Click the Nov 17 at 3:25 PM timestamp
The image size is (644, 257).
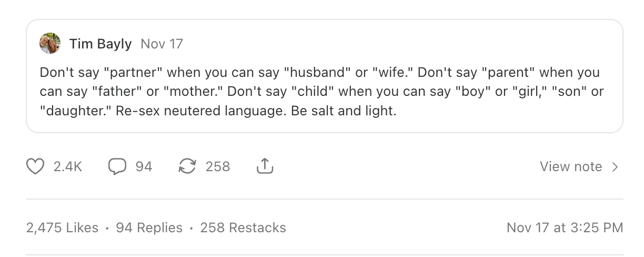(x=565, y=228)
